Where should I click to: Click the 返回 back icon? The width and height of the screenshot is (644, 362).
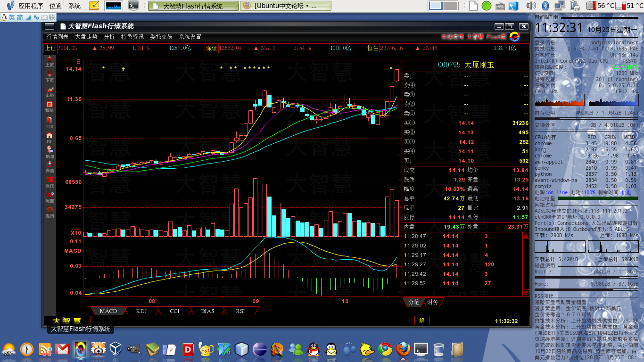pos(50,212)
